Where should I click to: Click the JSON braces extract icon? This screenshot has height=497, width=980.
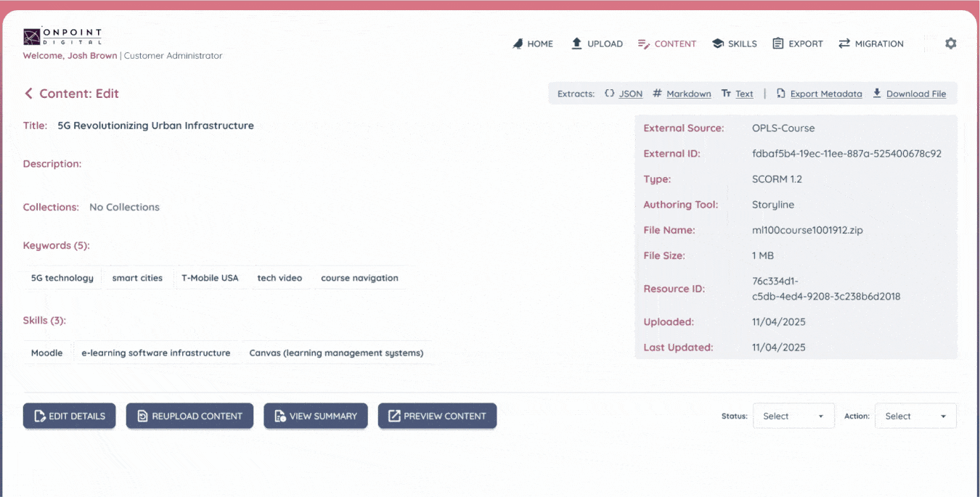coord(610,94)
